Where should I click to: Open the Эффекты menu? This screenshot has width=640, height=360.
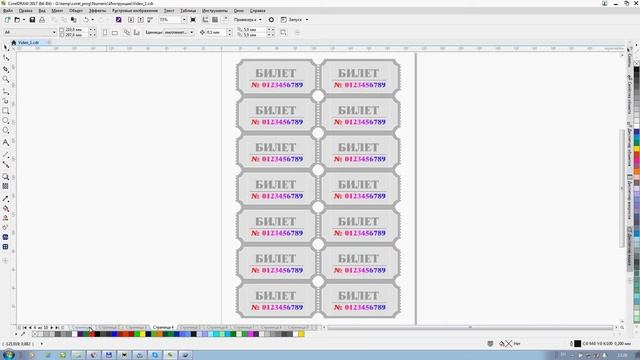97,11
